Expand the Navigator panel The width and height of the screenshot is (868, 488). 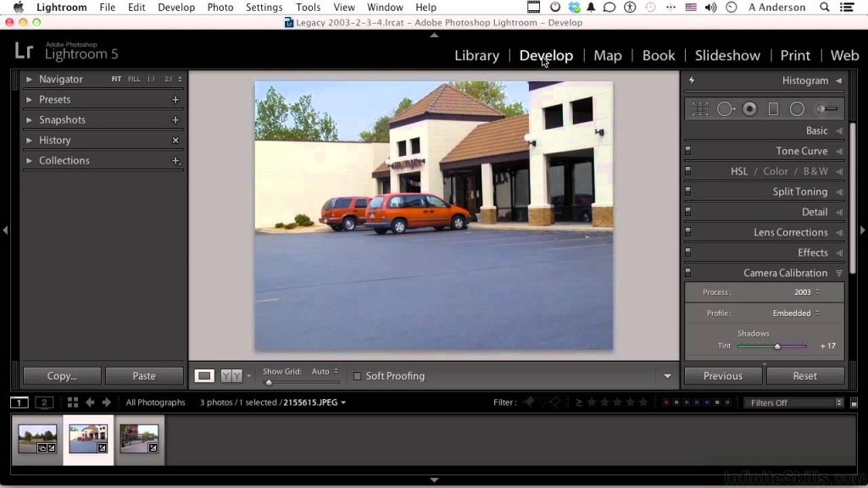coord(29,79)
